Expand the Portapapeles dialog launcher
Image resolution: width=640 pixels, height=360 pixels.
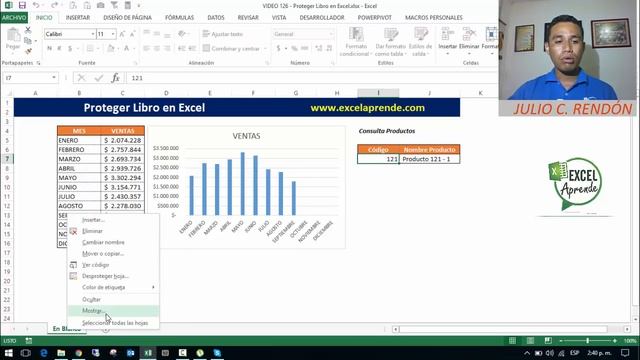(x=38, y=63)
